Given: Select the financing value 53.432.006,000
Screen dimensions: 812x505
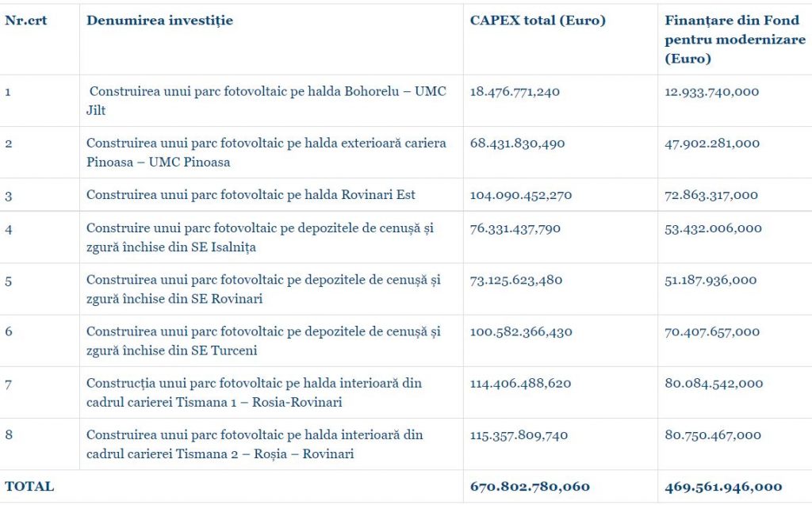Looking at the screenshot, I should pos(713,228).
